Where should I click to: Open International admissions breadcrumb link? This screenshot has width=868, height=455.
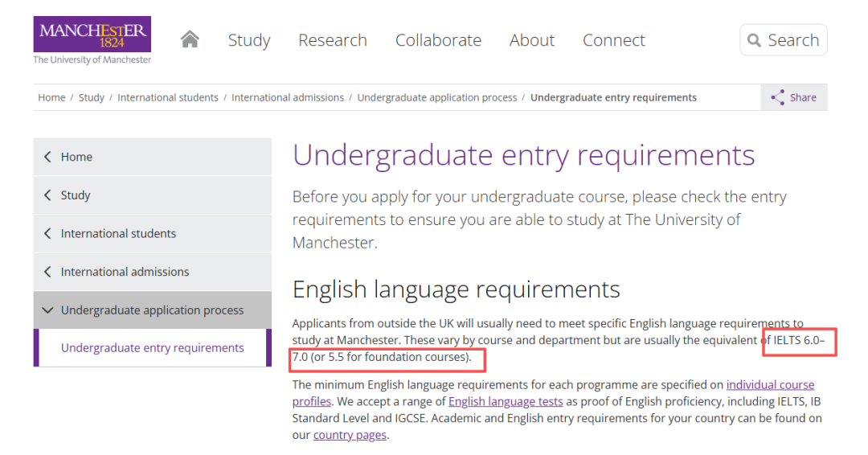(288, 97)
